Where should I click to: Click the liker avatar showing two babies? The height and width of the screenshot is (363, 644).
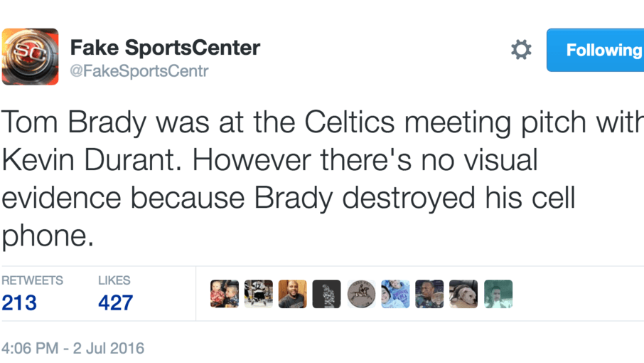click(225, 294)
